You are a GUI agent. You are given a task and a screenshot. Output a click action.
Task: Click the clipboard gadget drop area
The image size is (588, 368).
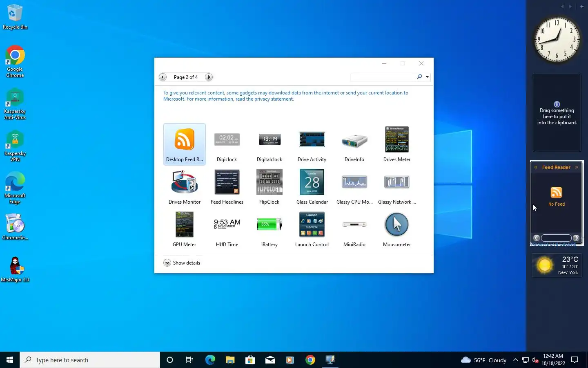[557, 112]
